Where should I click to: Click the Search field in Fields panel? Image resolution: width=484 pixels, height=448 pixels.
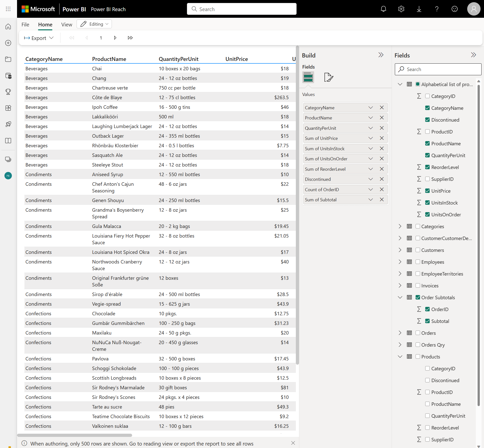point(437,69)
